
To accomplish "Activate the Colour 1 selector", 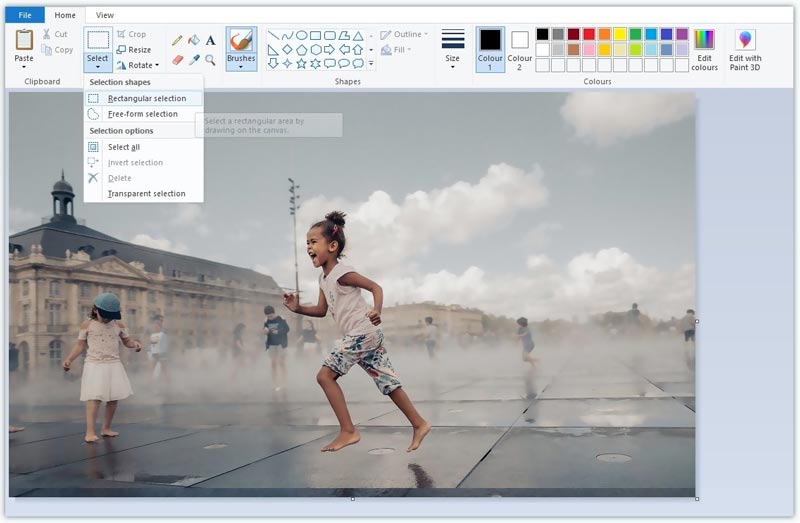I will tap(490, 49).
